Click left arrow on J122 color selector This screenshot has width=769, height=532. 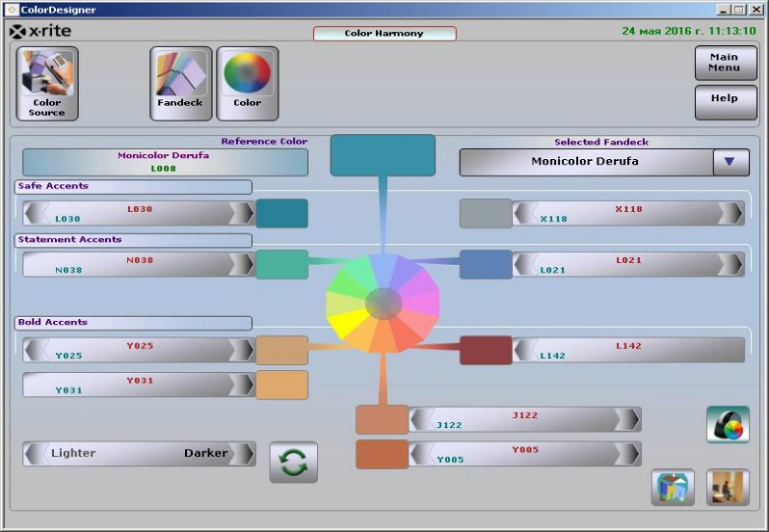coord(421,419)
